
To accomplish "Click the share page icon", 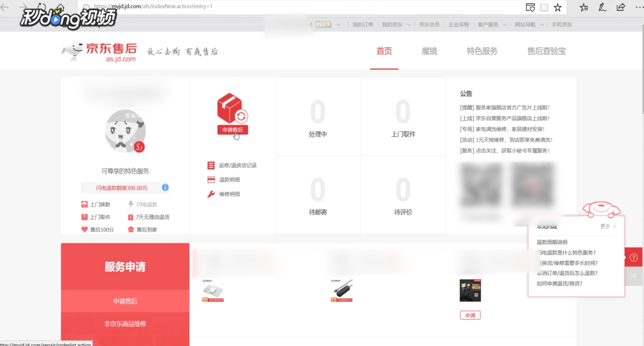I will pyautogui.click(x=620, y=7).
